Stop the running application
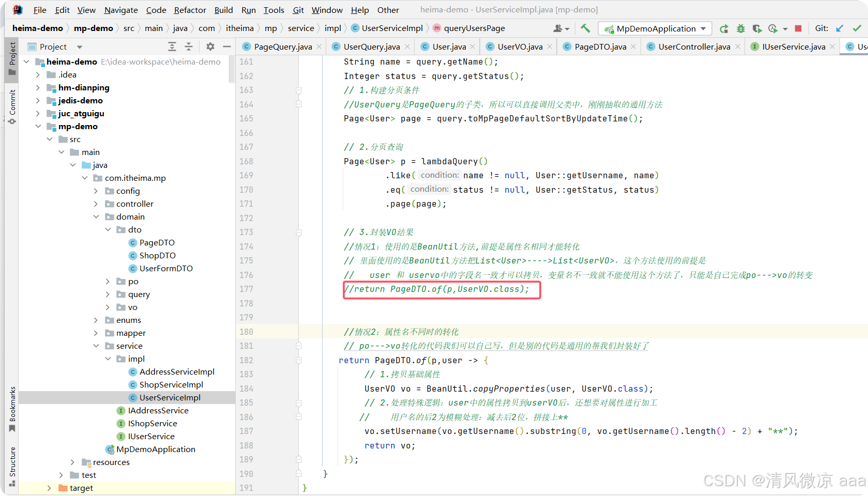868x496 pixels. click(x=798, y=28)
